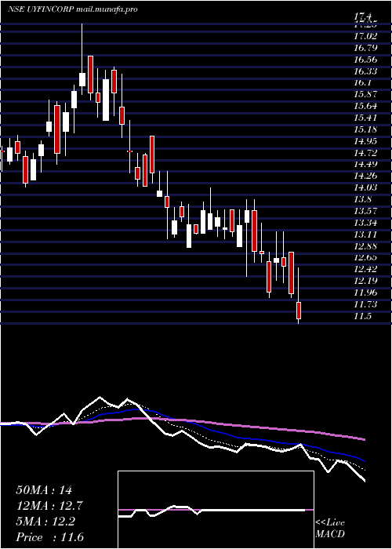Click the 16.56 price axis label
The width and height of the screenshot is (392, 549).
point(365,60)
